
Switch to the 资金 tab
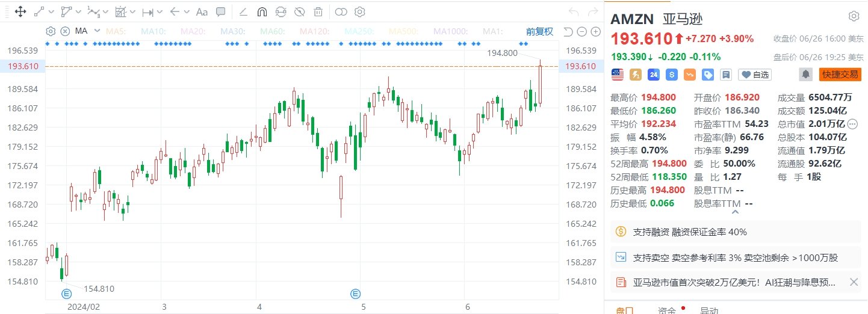[666, 310]
